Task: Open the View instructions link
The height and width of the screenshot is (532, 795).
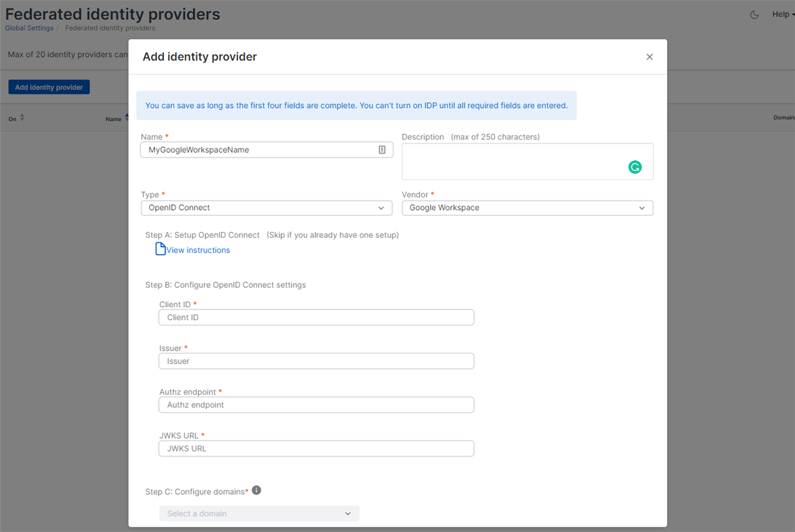Action: (198, 250)
